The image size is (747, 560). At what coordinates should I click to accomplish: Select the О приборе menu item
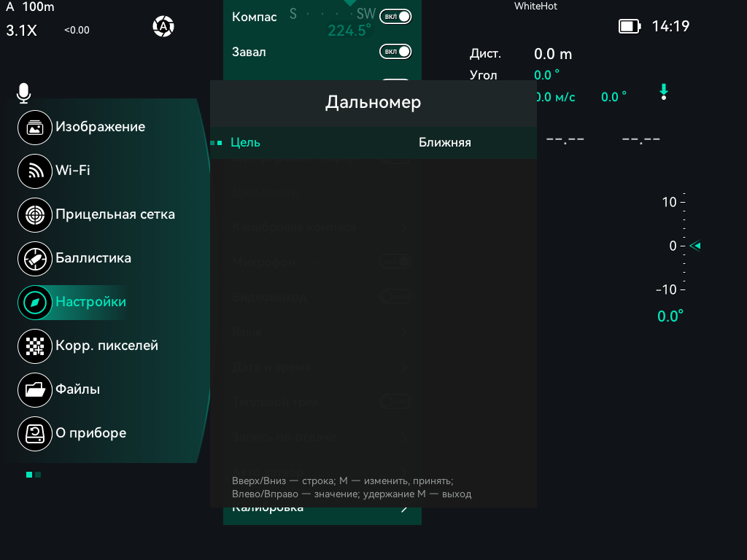point(72,434)
